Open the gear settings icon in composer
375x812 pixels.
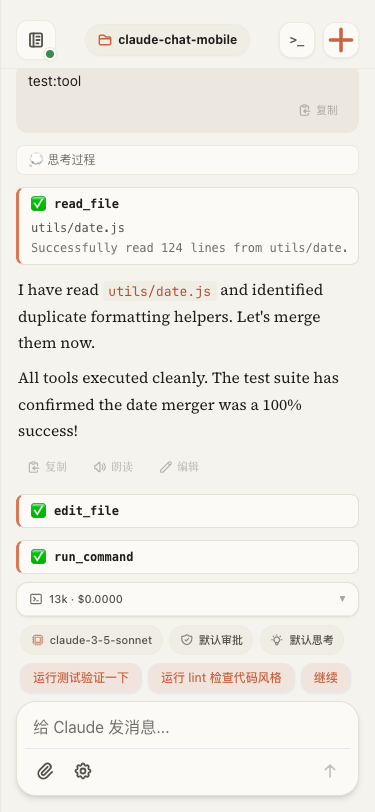pos(83,771)
